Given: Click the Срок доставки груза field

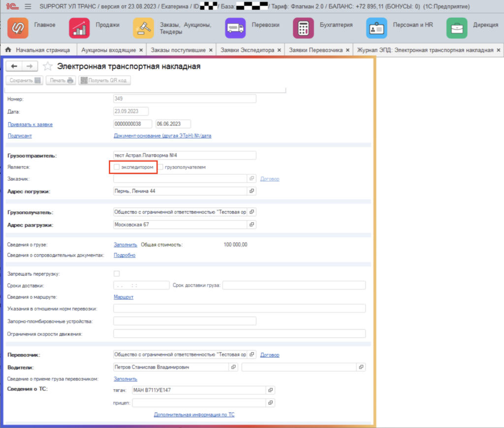Looking at the screenshot, I should [294, 285].
